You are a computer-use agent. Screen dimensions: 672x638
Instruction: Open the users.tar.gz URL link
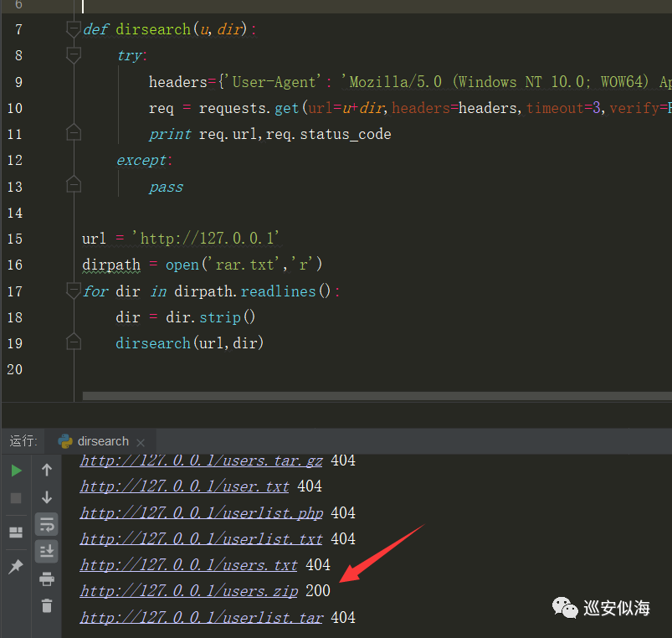[x=201, y=460]
